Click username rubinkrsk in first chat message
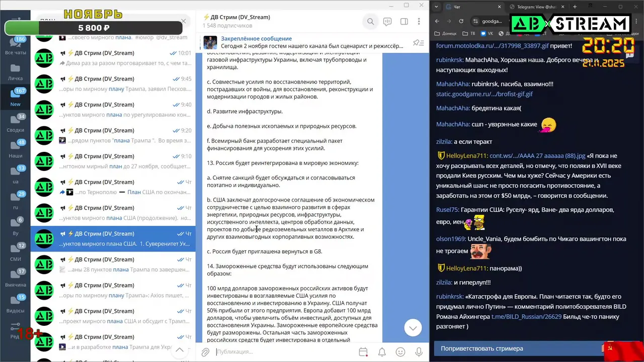Screen dimensions: 644x362 450,60
